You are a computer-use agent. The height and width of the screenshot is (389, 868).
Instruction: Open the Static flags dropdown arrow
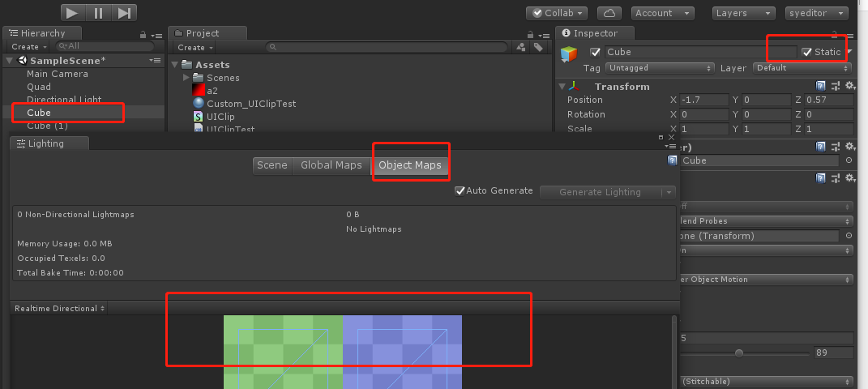(x=849, y=52)
